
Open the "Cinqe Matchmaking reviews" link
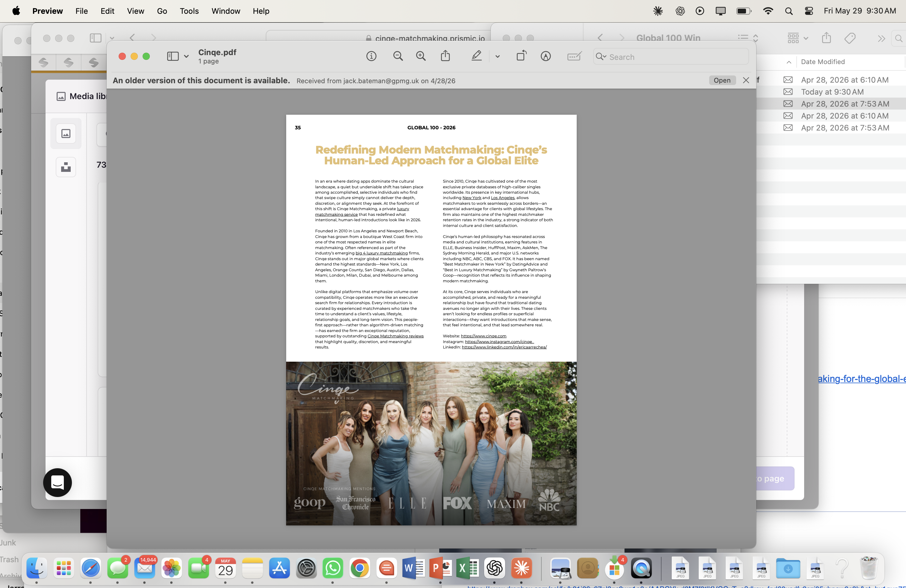click(395, 336)
